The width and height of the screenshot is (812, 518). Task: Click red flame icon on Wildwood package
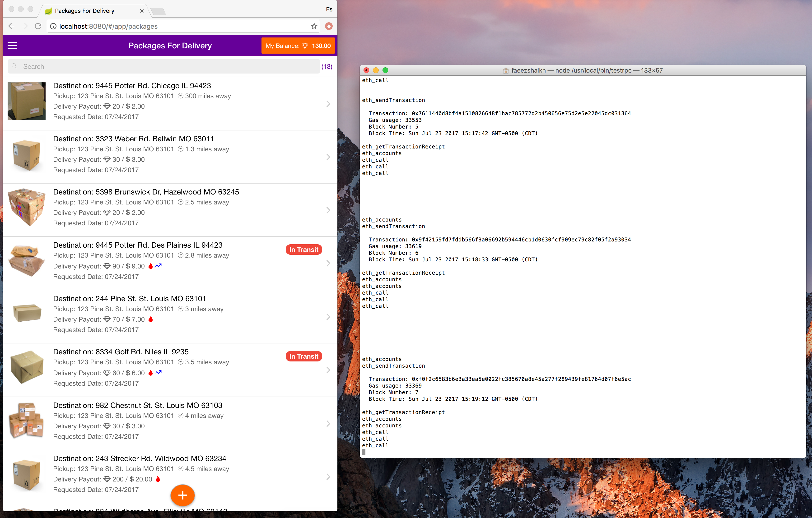coord(158,479)
